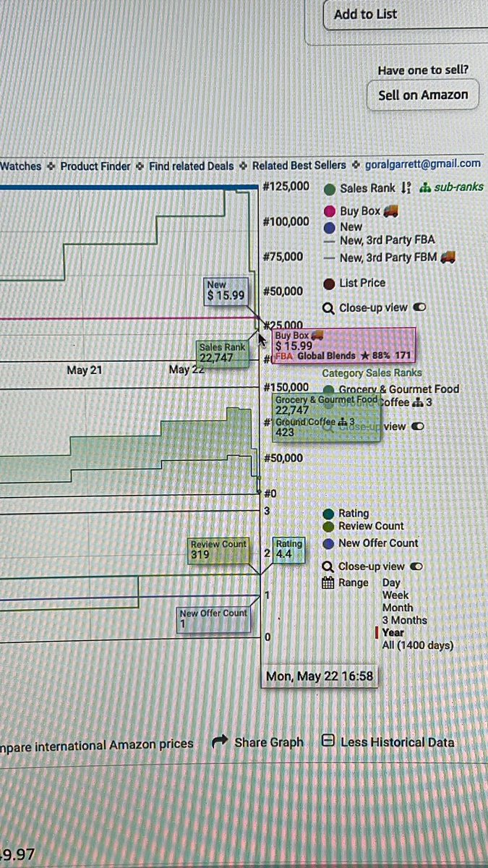The image size is (488, 868).
Task: Open the Product Finder tab
Action: [95, 166]
